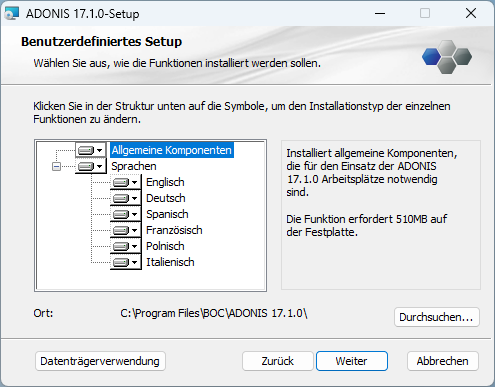
Task: Click the Durchsuchen... button
Action: pyautogui.click(x=437, y=317)
